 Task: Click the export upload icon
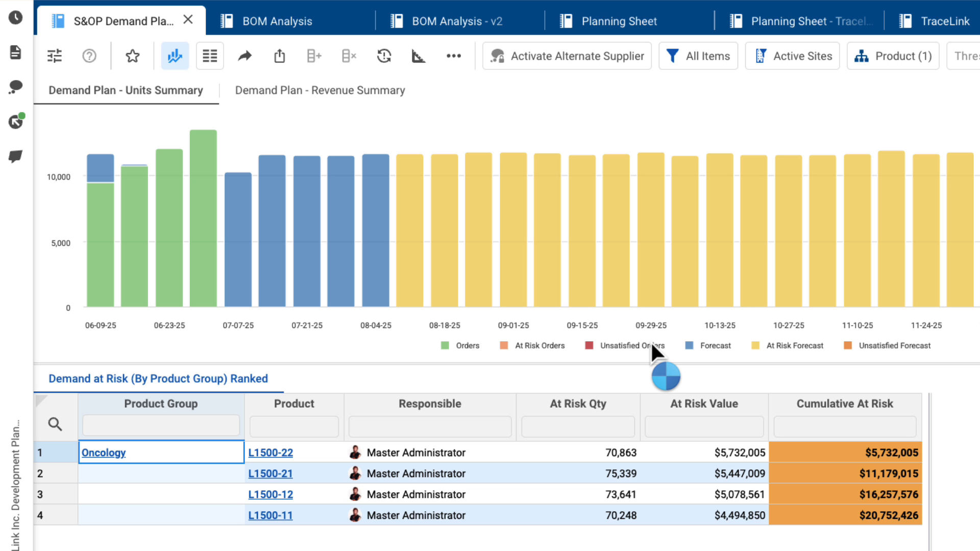point(279,56)
